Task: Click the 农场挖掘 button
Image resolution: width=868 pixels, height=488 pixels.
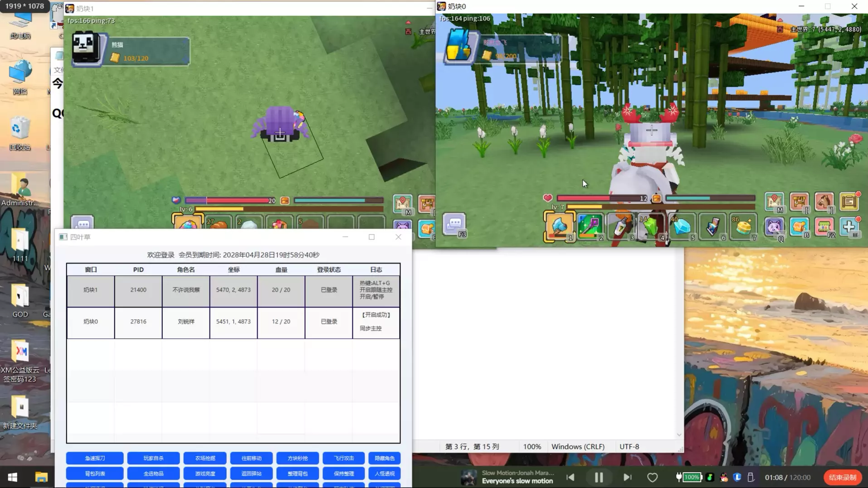Action: 205,459
